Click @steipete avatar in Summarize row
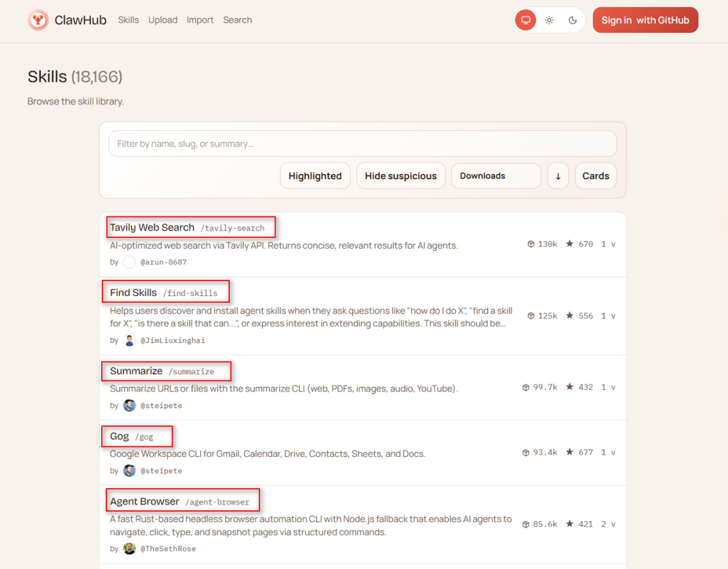728x569 pixels. [x=129, y=405]
